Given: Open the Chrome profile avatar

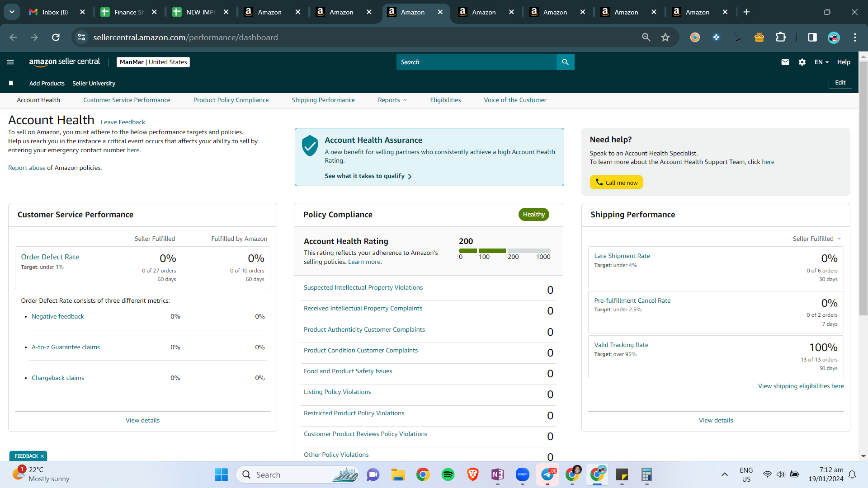Looking at the screenshot, I should [834, 38].
